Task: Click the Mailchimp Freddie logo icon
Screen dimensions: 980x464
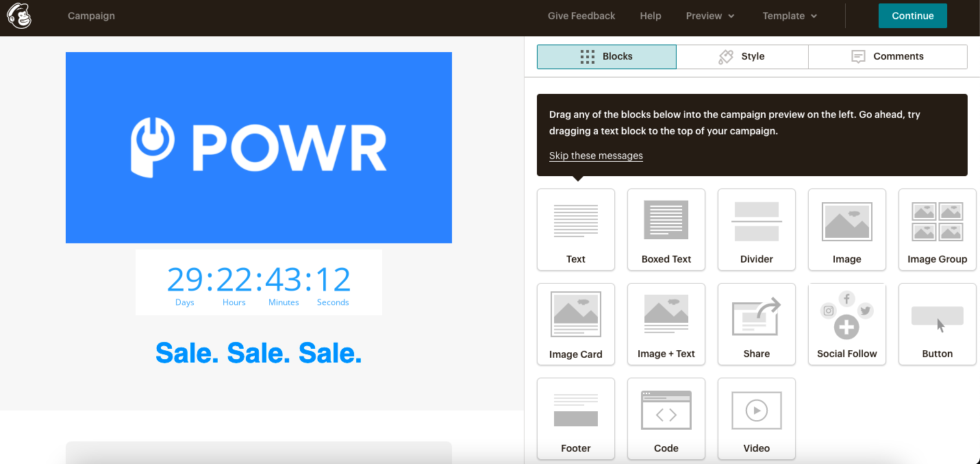Action: pyautogui.click(x=19, y=16)
